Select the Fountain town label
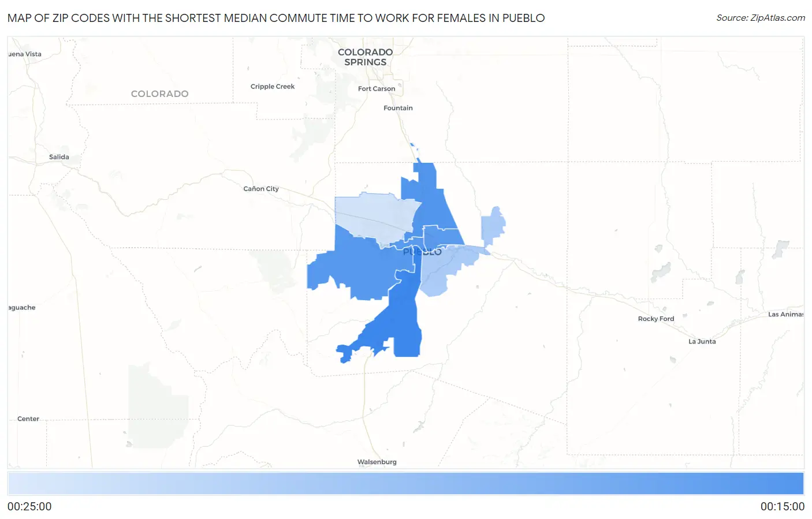The height and width of the screenshot is (519, 812). tap(398, 108)
